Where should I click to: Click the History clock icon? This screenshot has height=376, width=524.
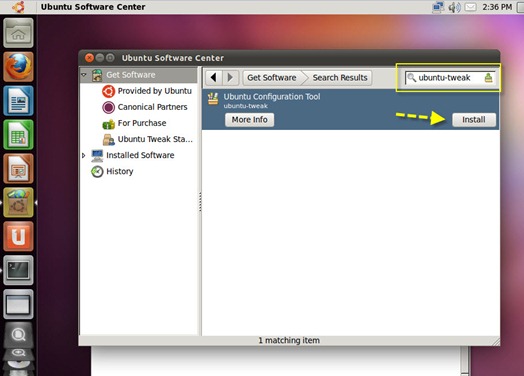(97, 171)
